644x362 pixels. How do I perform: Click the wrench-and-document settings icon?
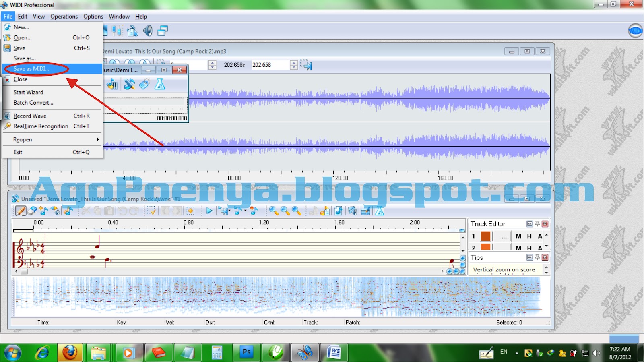pos(132,31)
